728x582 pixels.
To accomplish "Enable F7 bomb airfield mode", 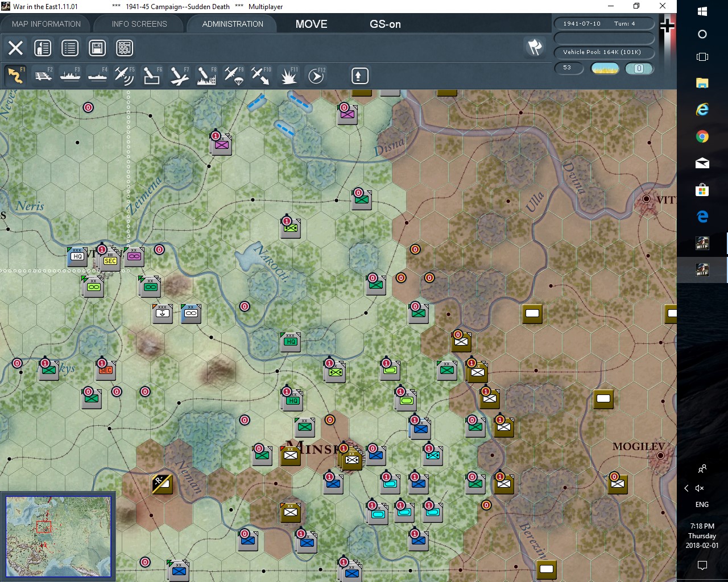I will coord(179,76).
